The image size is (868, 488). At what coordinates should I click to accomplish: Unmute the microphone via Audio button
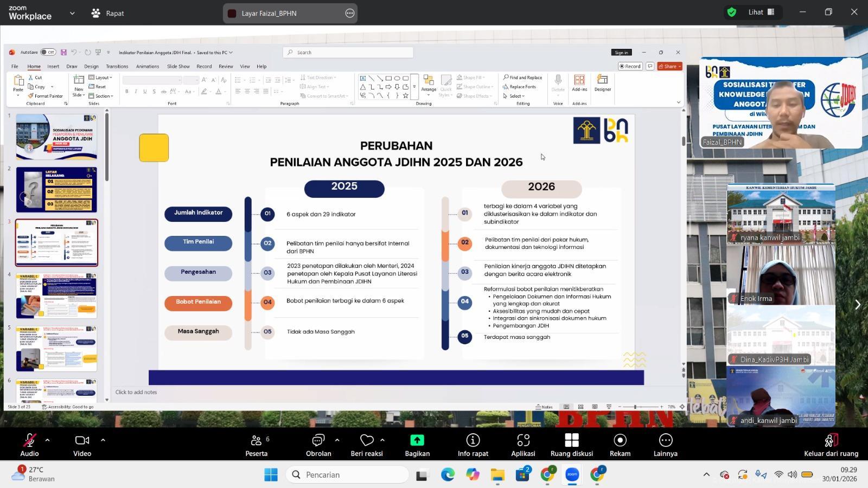click(x=29, y=445)
